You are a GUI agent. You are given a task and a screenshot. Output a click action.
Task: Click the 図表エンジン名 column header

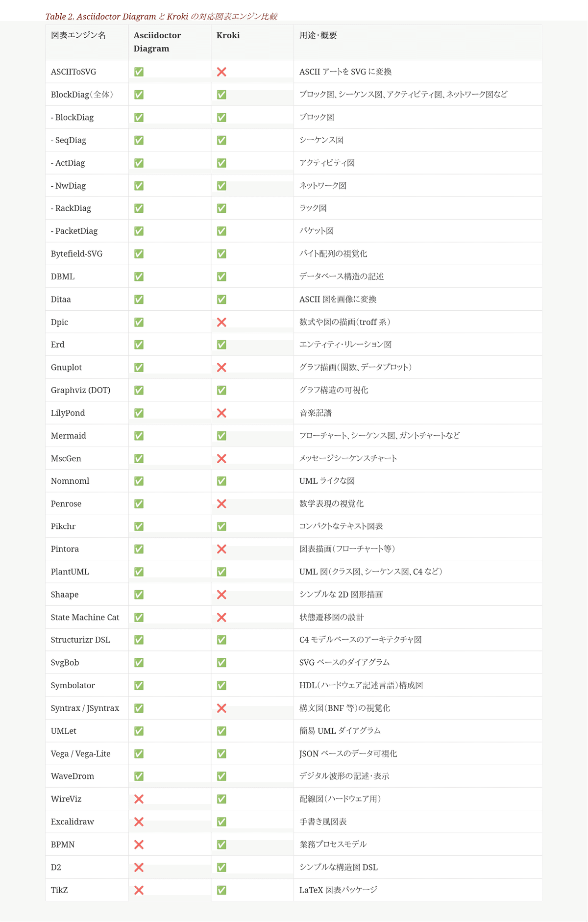(78, 35)
